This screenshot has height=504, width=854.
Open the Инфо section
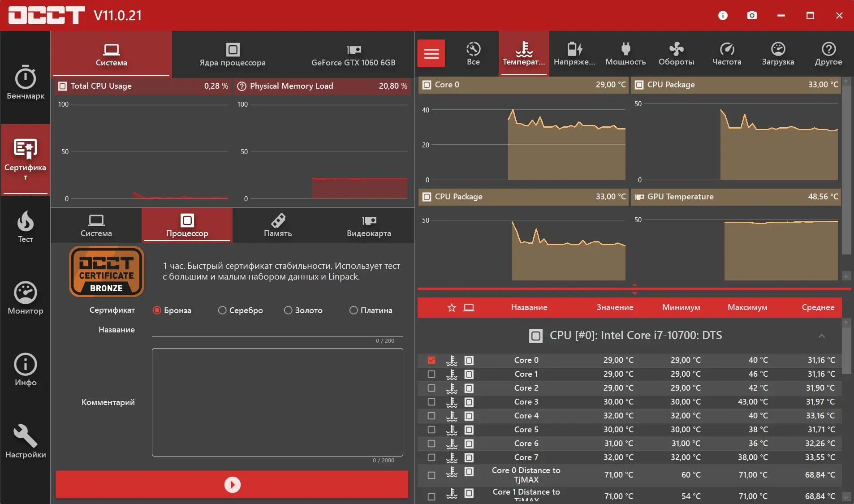point(26,370)
